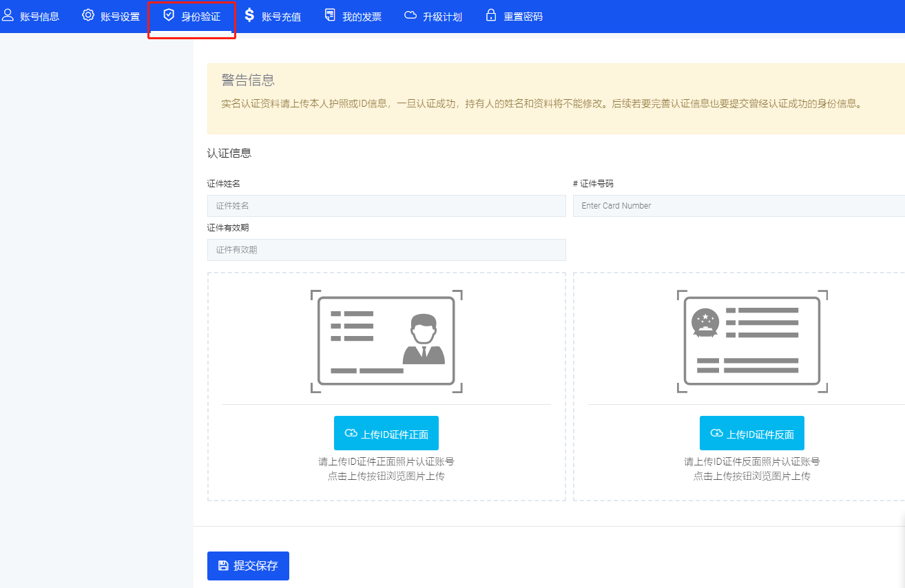905x588 pixels.
Task: Switch to the 账号设置 tab
Action: click(111, 16)
